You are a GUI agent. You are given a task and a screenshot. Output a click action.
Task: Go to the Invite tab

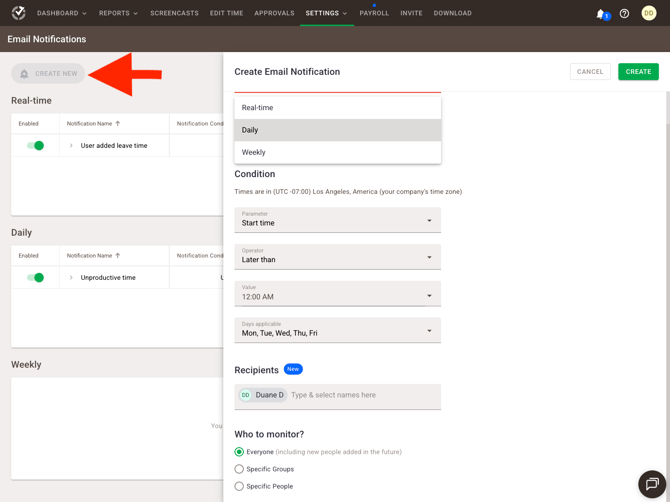411,13
